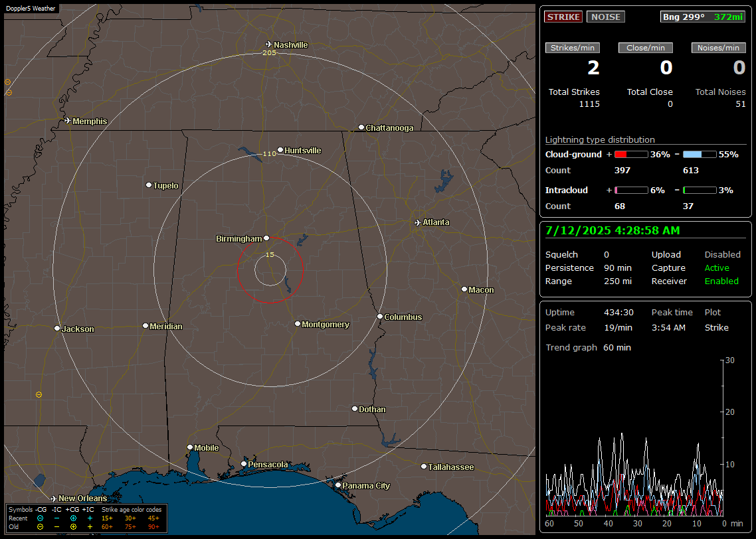Click the Old +IC yellow plus symbol

[x=90, y=527]
